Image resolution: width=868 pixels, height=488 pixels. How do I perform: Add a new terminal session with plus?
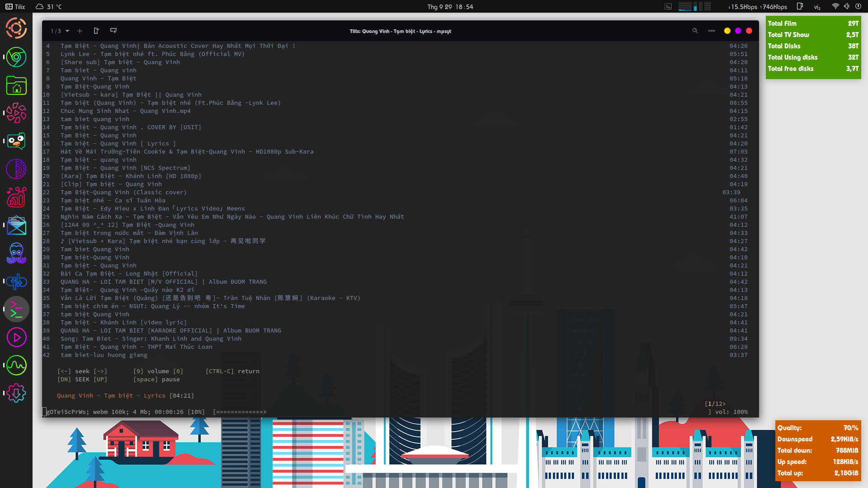(80, 31)
